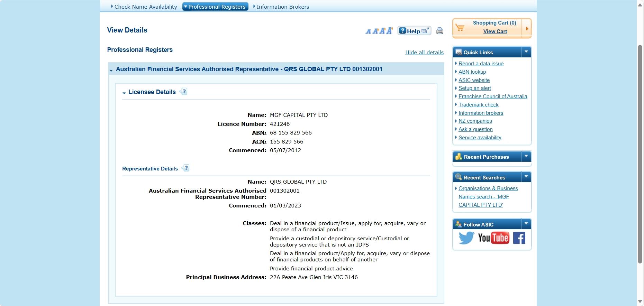
Task: Print the page using the printer icon
Action: pyautogui.click(x=439, y=31)
